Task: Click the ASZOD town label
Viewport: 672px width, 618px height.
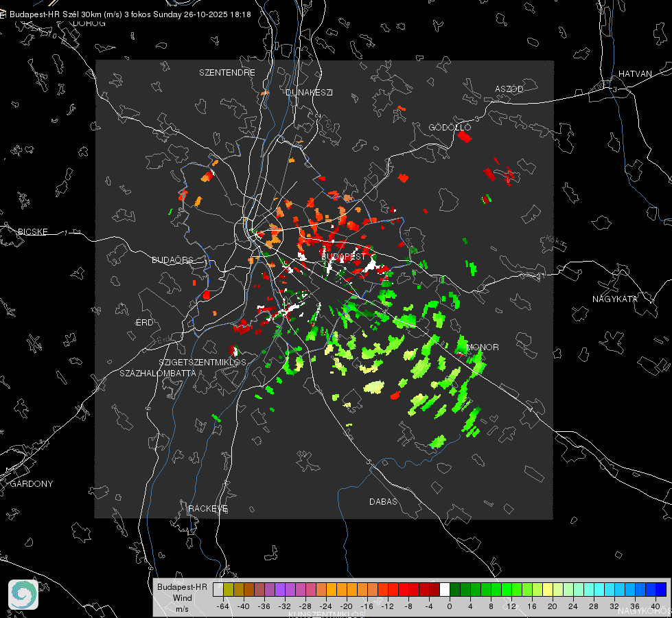Action: point(509,89)
